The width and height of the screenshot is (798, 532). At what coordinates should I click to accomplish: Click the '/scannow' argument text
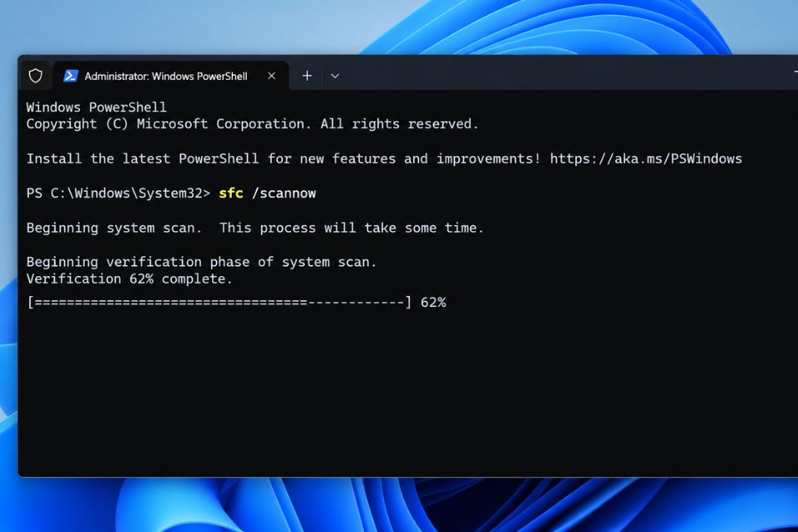[284, 194]
